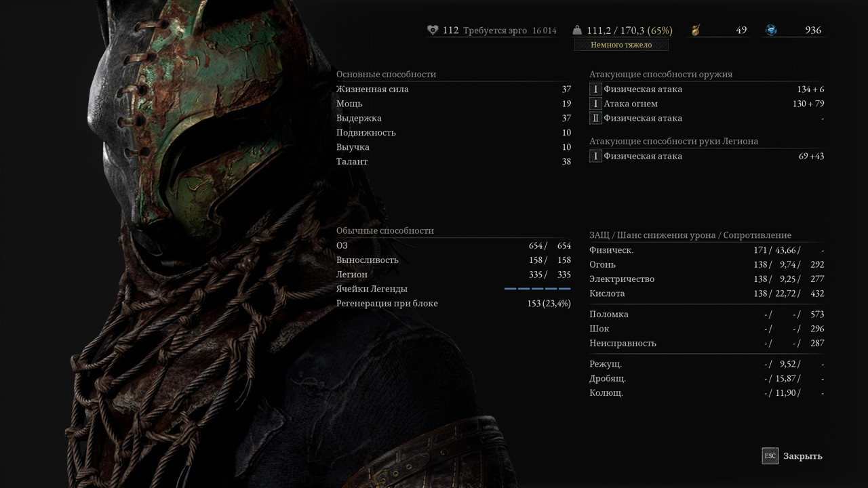
Task: Click the Шок resistance row
Action: (x=707, y=329)
